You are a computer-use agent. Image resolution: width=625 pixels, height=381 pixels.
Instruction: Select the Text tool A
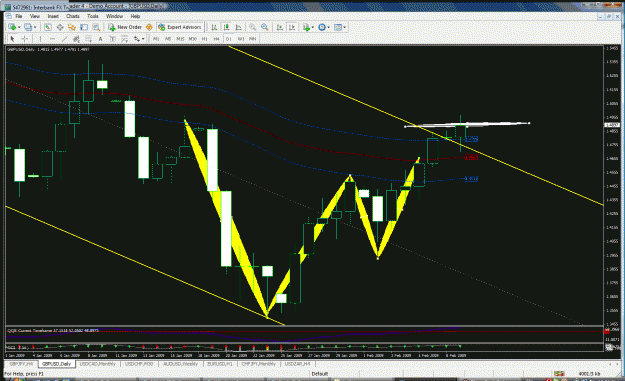click(x=100, y=39)
